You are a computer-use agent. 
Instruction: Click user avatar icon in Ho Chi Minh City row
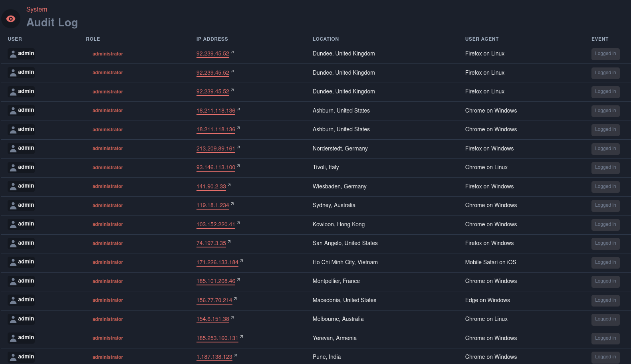pyautogui.click(x=13, y=262)
